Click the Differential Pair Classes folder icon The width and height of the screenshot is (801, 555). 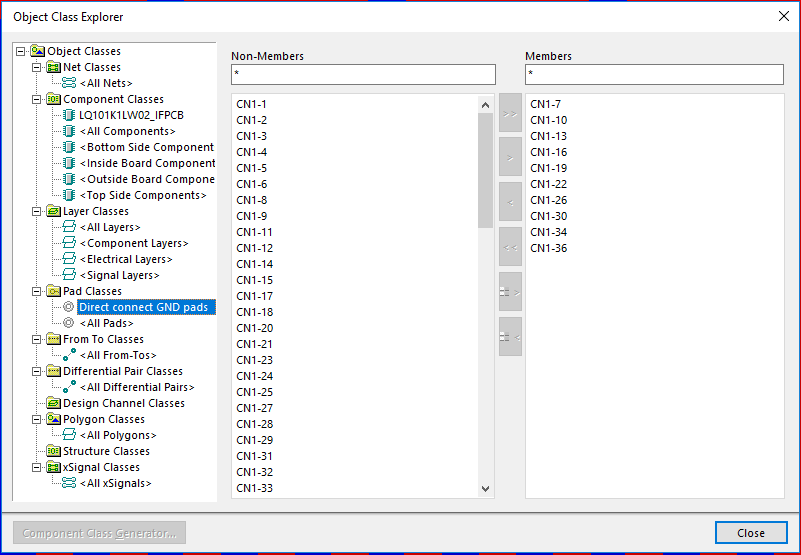pos(53,371)
